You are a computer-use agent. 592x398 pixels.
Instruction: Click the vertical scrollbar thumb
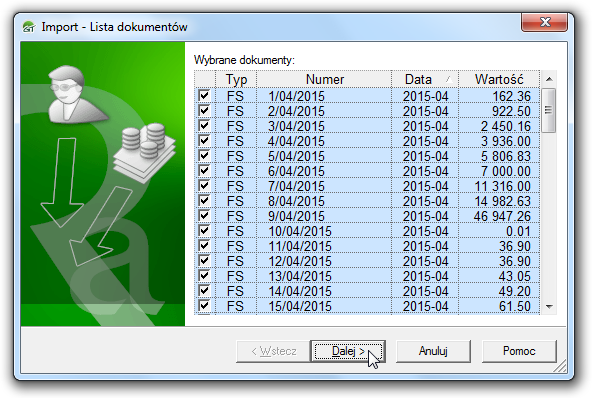click(549, 110)
